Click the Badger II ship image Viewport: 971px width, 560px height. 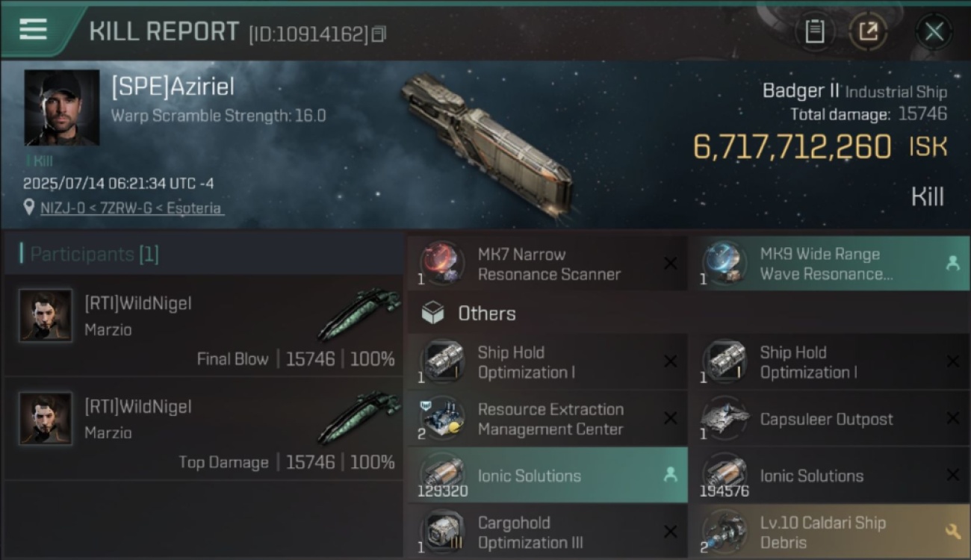tap(487, 143)
